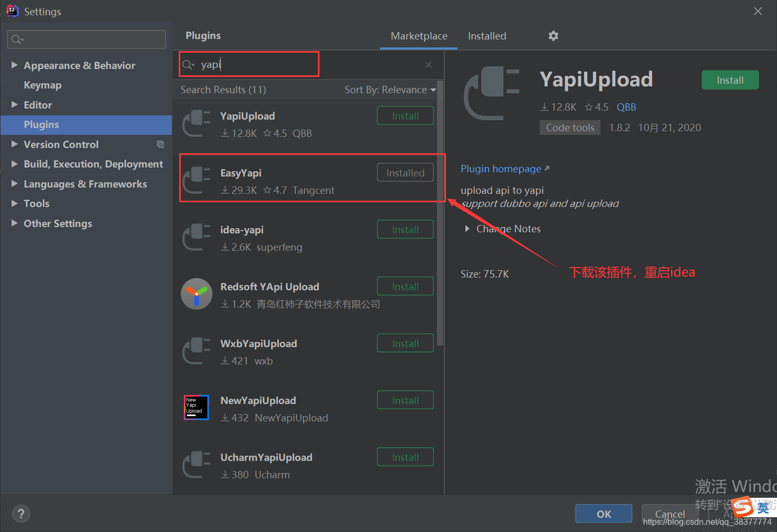Image resolution: width=777 pixels, height=532 pixels.
Task: Click the EasyYapi plugin icon
Action: pyautogui.click(x=196, y=181)
